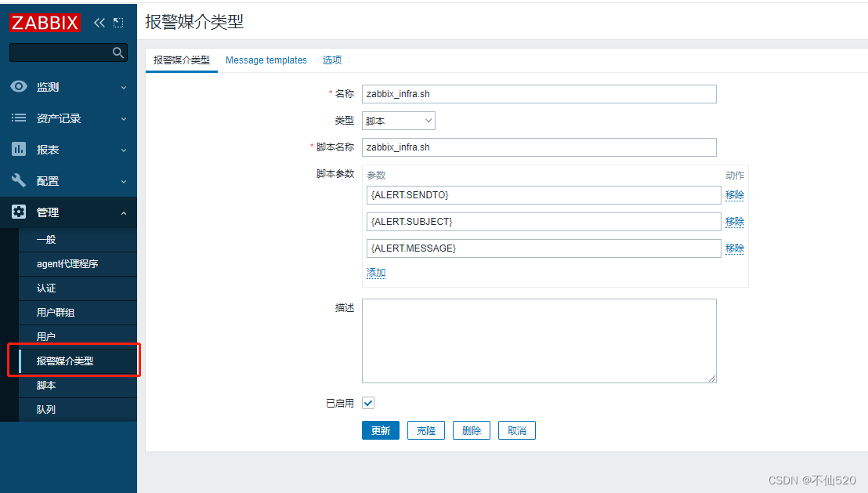Collapse sidebar with double-chevron icon

pos(99,23)
